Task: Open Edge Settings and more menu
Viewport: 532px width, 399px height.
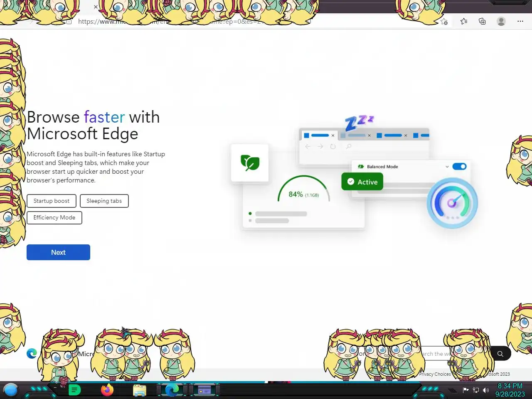Action: (x=520, y=21)
